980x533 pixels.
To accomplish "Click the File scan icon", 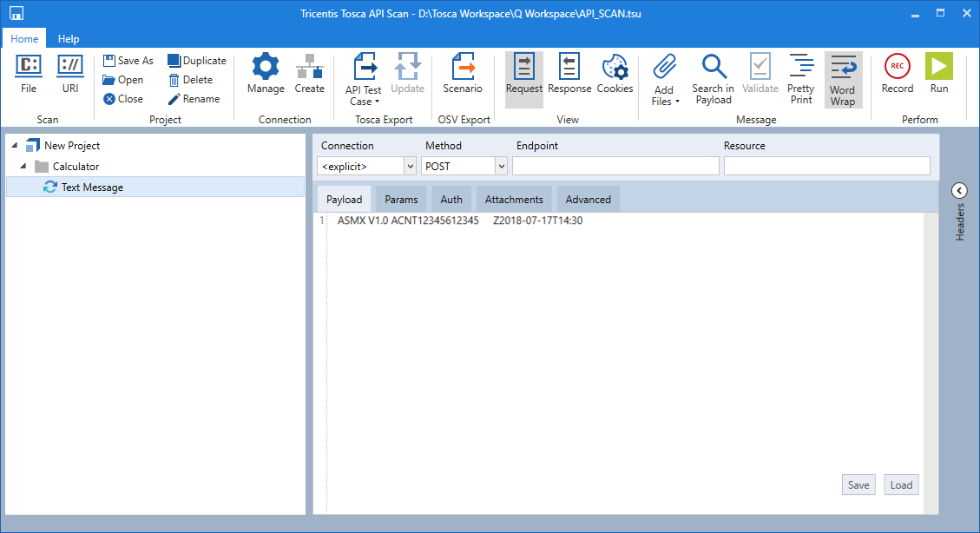I will point(29,73).
